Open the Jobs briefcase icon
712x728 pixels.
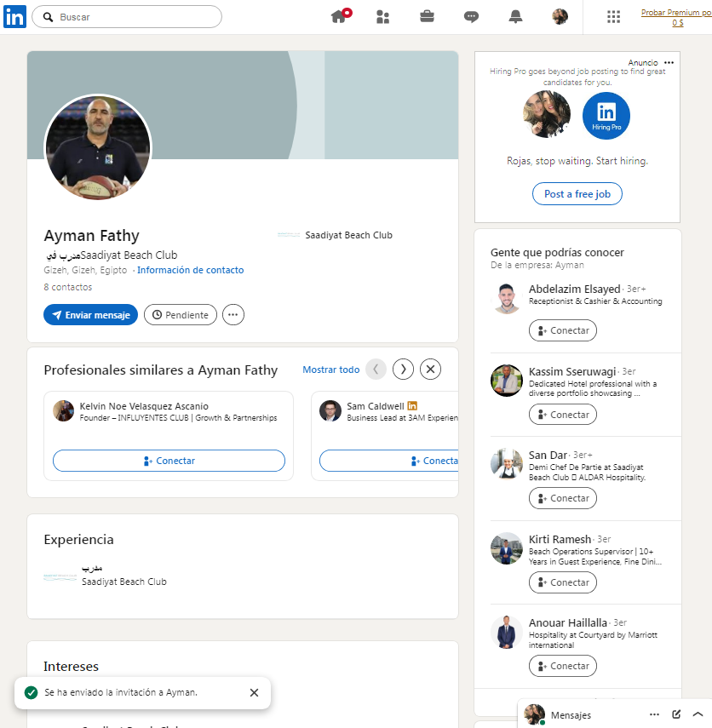coord(427,17)
